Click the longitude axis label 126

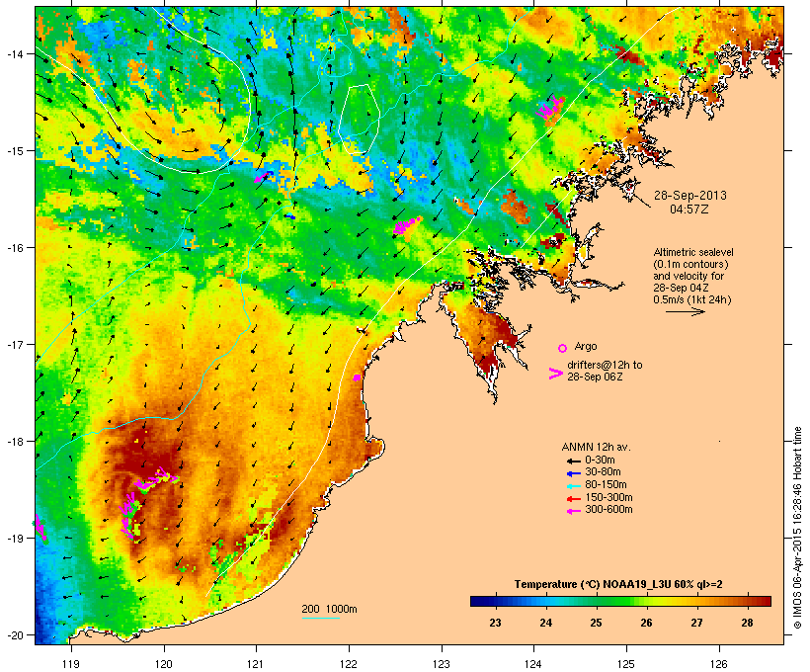tap(719, 664)
